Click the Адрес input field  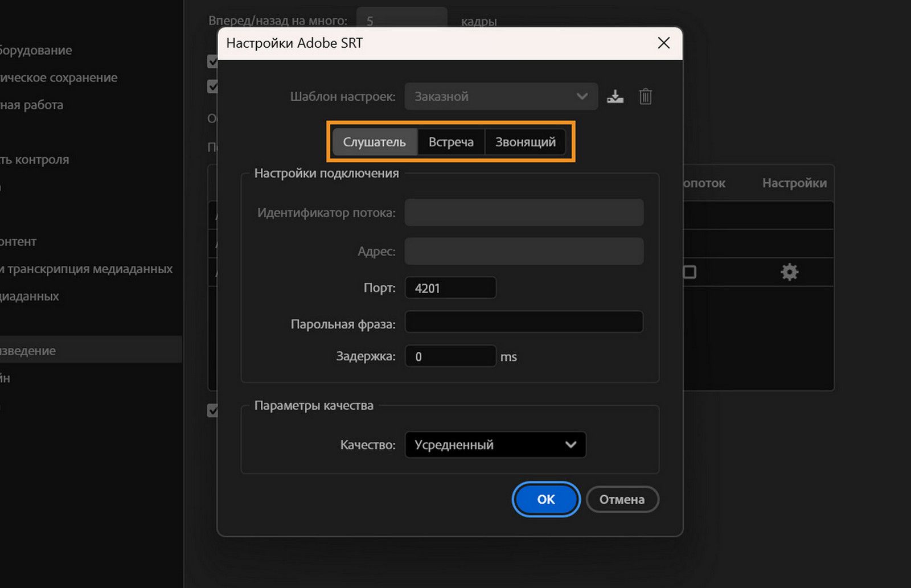524,252
